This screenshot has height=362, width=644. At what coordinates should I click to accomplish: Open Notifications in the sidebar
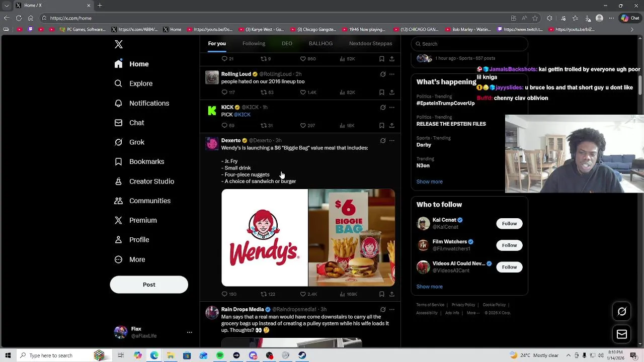pos(141,103)
